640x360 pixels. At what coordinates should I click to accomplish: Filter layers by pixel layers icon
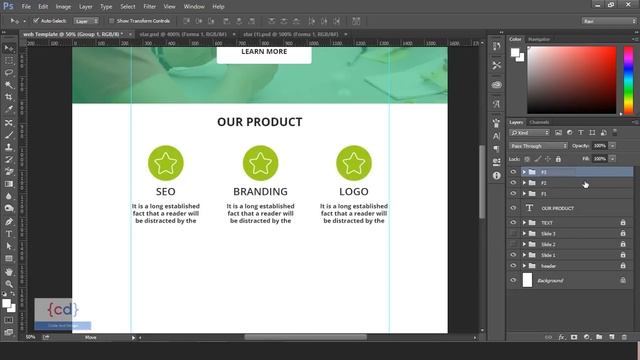(x=558, y=133)
